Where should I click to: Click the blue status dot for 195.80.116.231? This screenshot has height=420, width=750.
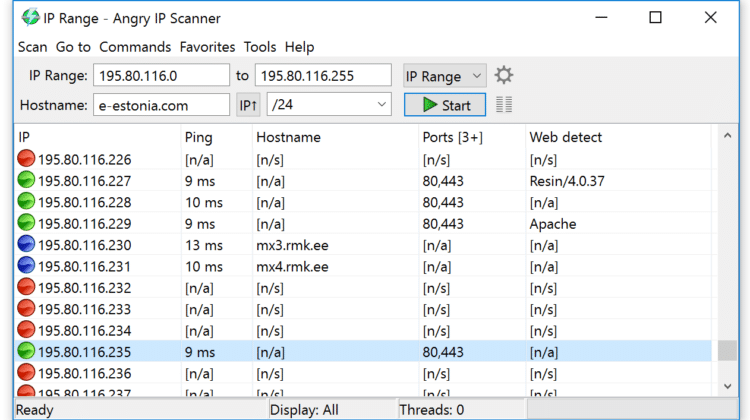pos(26,265)
